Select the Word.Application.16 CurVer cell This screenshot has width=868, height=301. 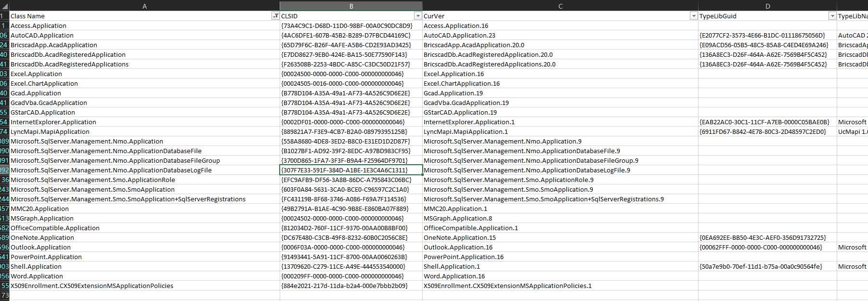pos(560,276)
